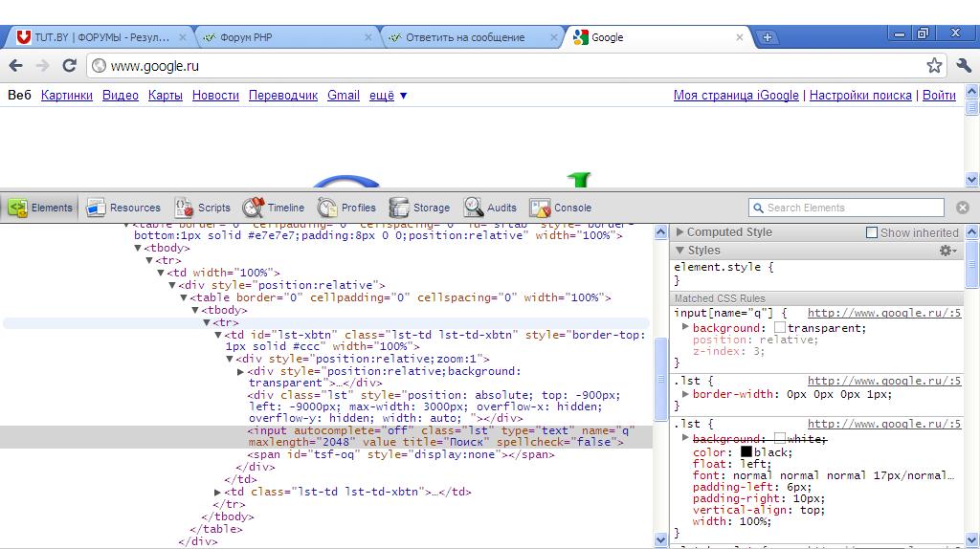The height and width of the screenshot is (549, 980).
Task: Select the span id="tsf-oq" node
Action: [401, 454]
